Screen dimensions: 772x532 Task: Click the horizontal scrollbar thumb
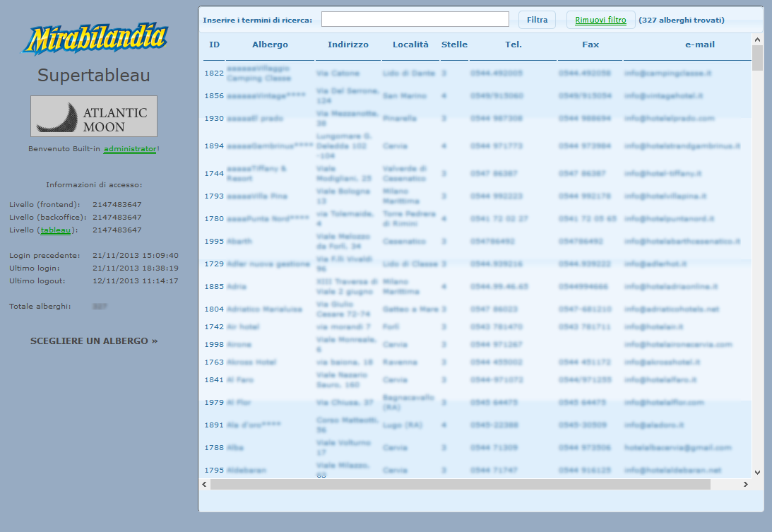point(461,484)
